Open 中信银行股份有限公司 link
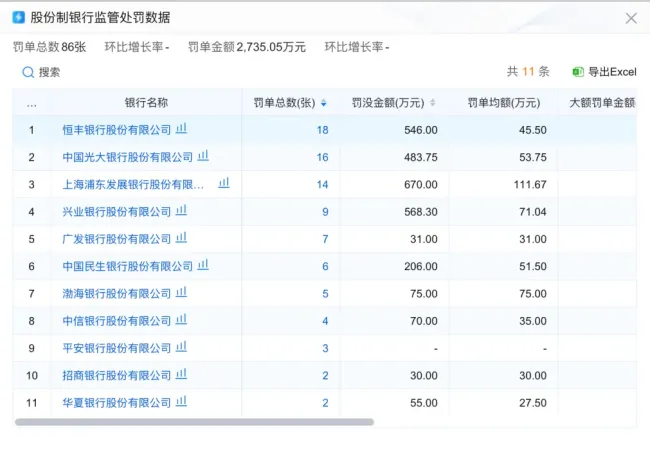Viewport: 650px width, 463px height. click(116, 321)
